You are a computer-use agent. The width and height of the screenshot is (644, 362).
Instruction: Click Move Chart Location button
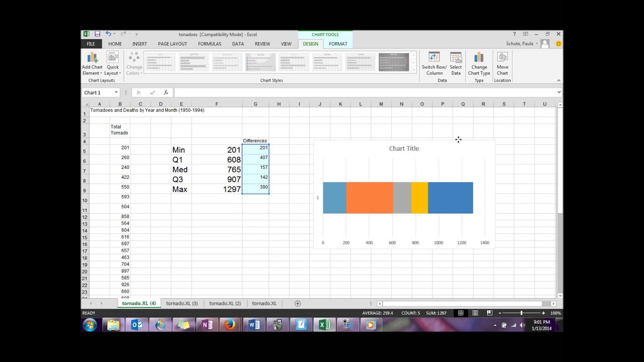click(502, 64)
